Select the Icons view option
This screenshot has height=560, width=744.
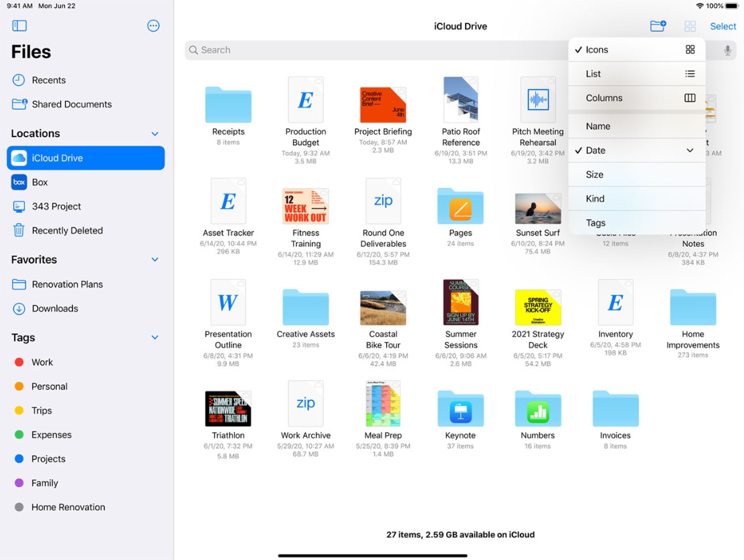(636, 50)
